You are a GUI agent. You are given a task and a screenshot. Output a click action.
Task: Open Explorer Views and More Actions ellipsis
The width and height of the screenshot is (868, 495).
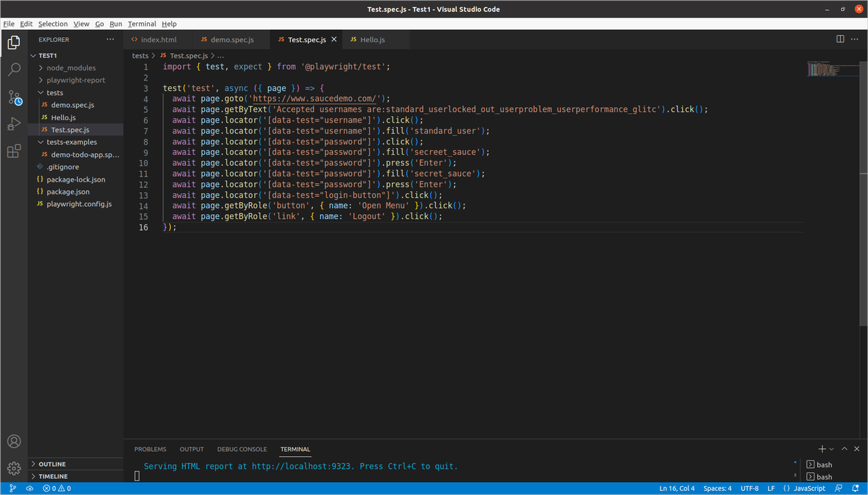point(111,39)
